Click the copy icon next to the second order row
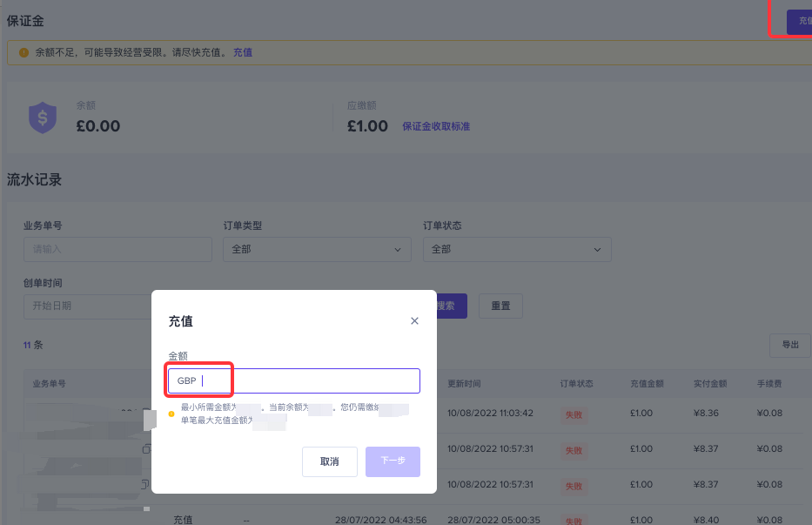Screen dimensions: 812x525 pos(145,449)
